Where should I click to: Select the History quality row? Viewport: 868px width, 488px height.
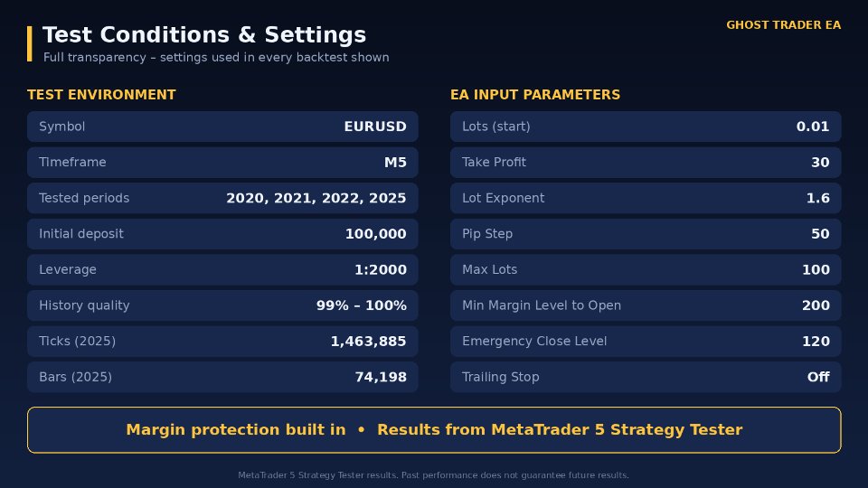click(222, 305)
